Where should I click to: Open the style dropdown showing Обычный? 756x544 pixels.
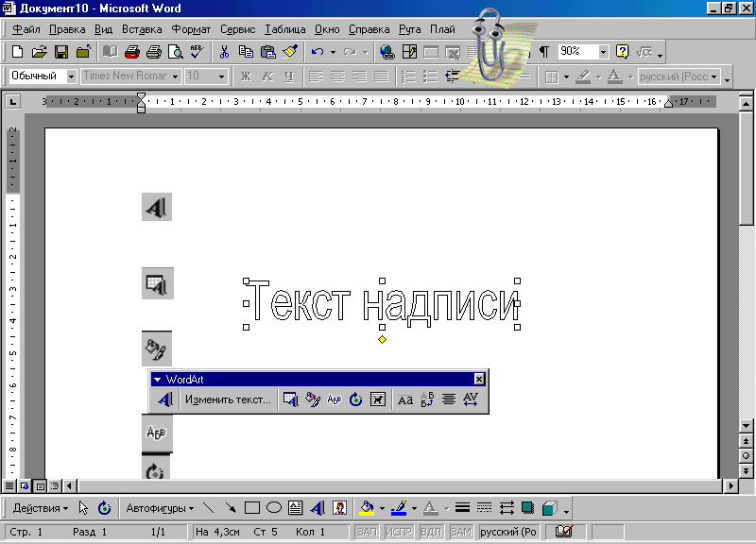72,76
